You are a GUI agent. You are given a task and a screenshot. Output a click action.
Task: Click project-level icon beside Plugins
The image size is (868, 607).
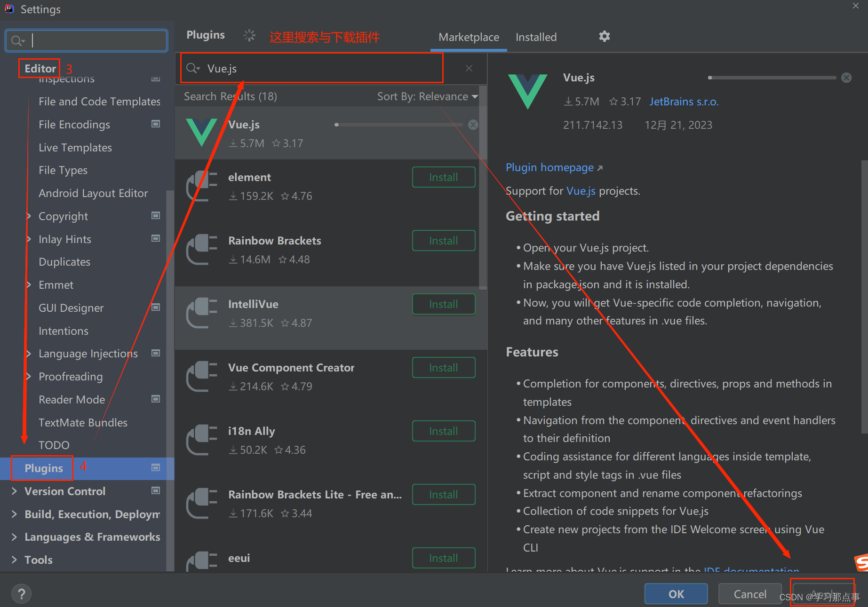point(156,467)
